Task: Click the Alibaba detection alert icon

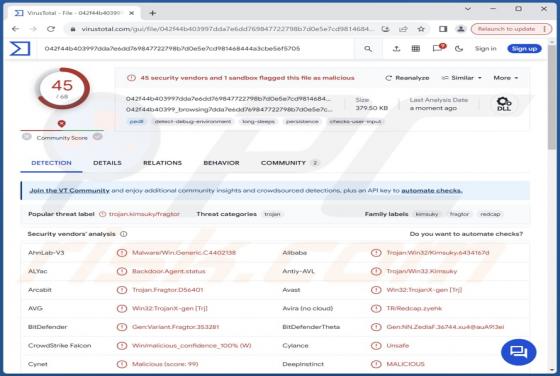Action: point(376,253)
